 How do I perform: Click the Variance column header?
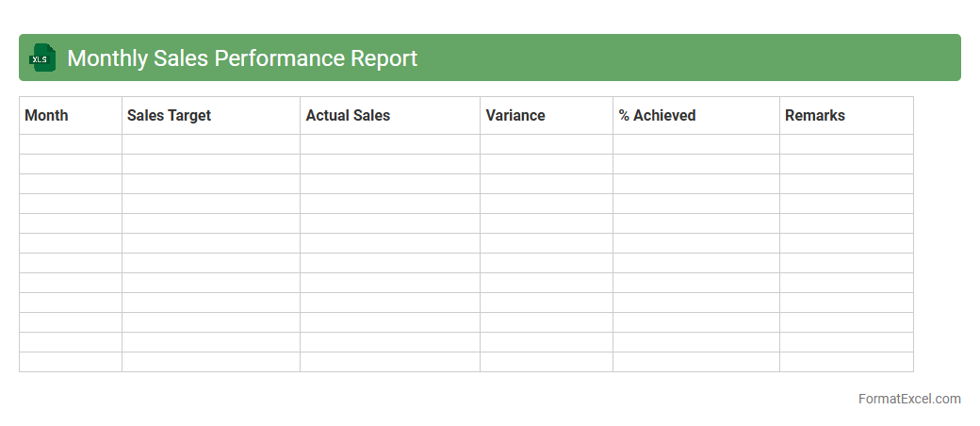546,115
